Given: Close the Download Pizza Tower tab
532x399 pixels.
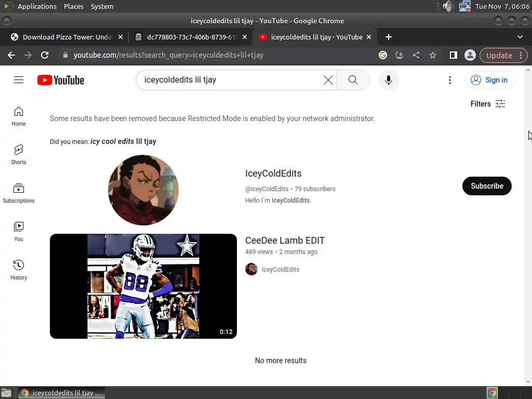Looking at the screenshot, I should [121, 37].
